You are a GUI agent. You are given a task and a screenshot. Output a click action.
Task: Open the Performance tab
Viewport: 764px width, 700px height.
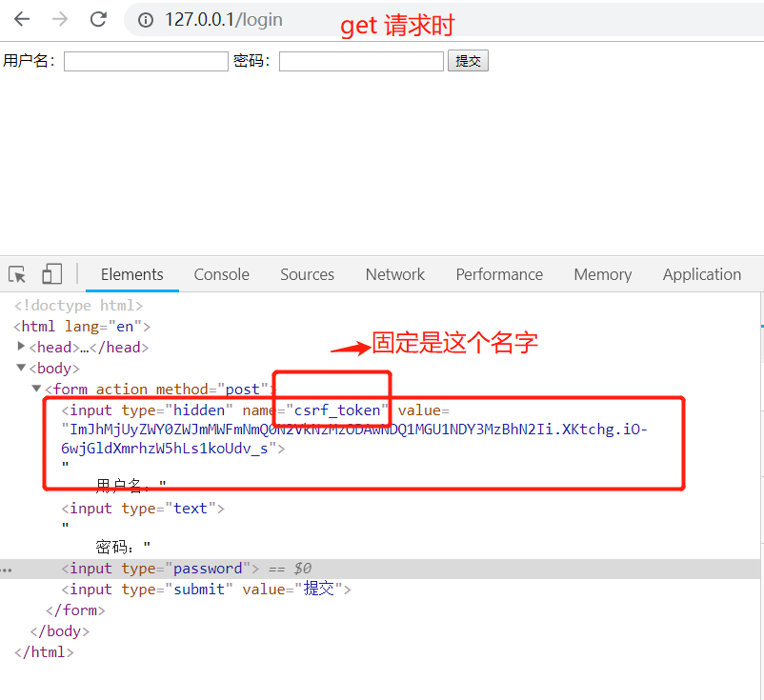(x=499, y=274)
